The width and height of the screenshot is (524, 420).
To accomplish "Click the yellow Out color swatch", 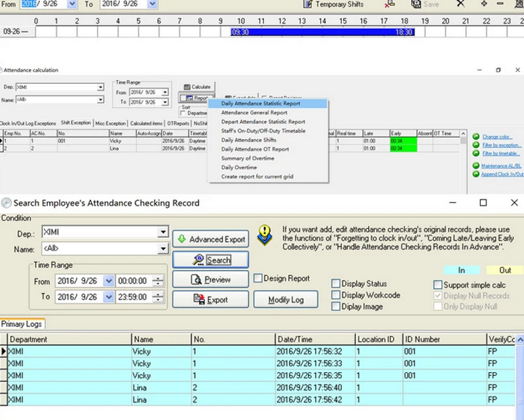I will pos(505,270).
